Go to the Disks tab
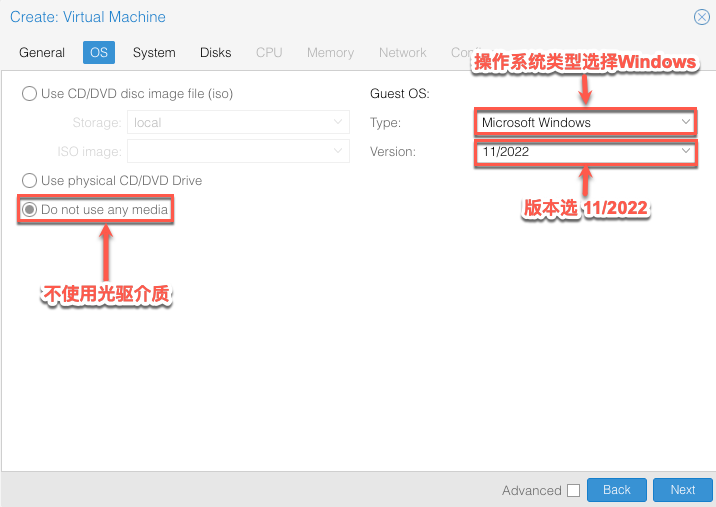The image size is (716, 507). pos(216,53)
